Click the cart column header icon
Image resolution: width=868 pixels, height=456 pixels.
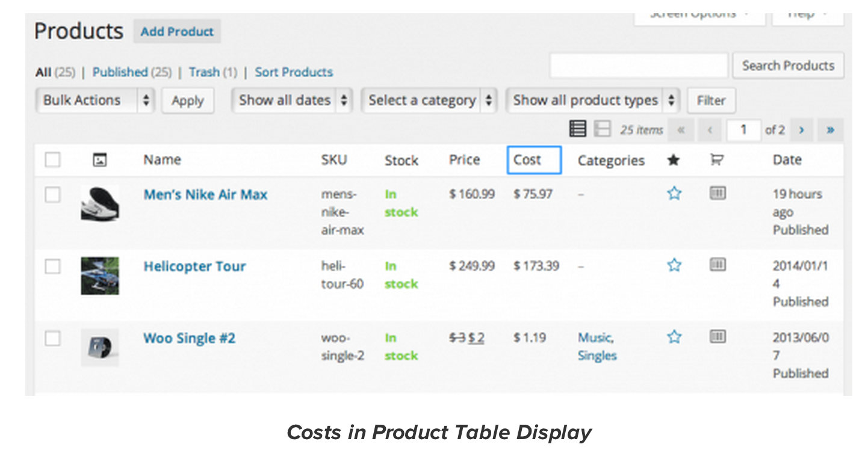717,160
